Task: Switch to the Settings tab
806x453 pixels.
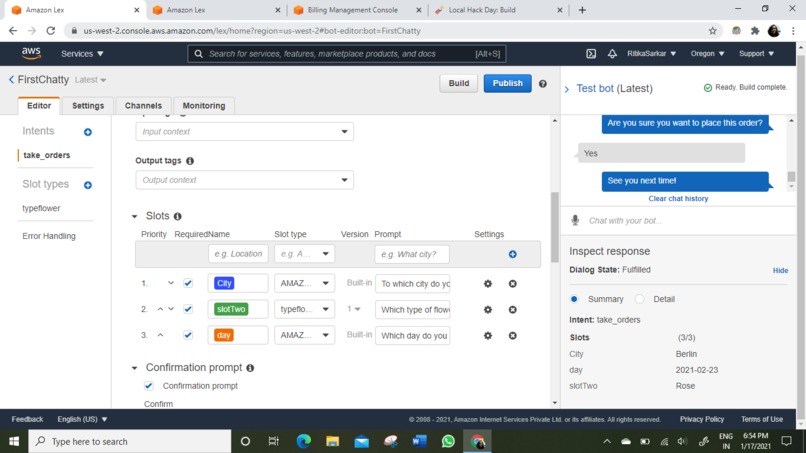Action: click(88, 105)
